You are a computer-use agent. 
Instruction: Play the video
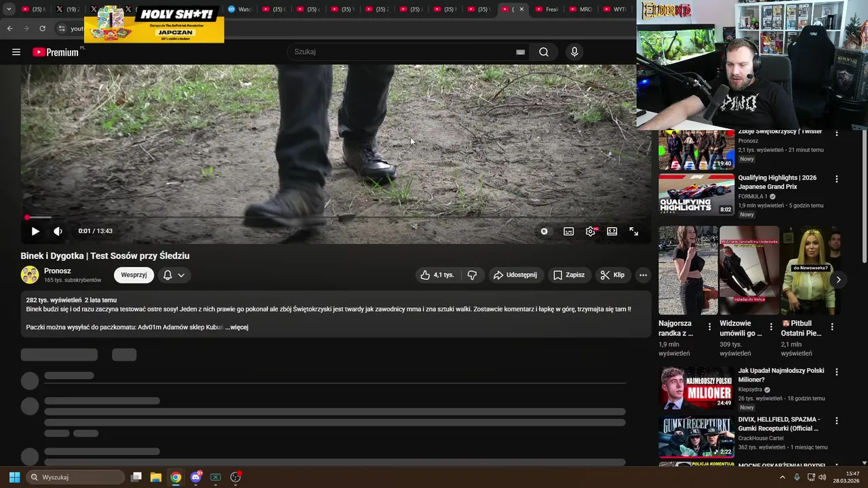click(35, 231)
